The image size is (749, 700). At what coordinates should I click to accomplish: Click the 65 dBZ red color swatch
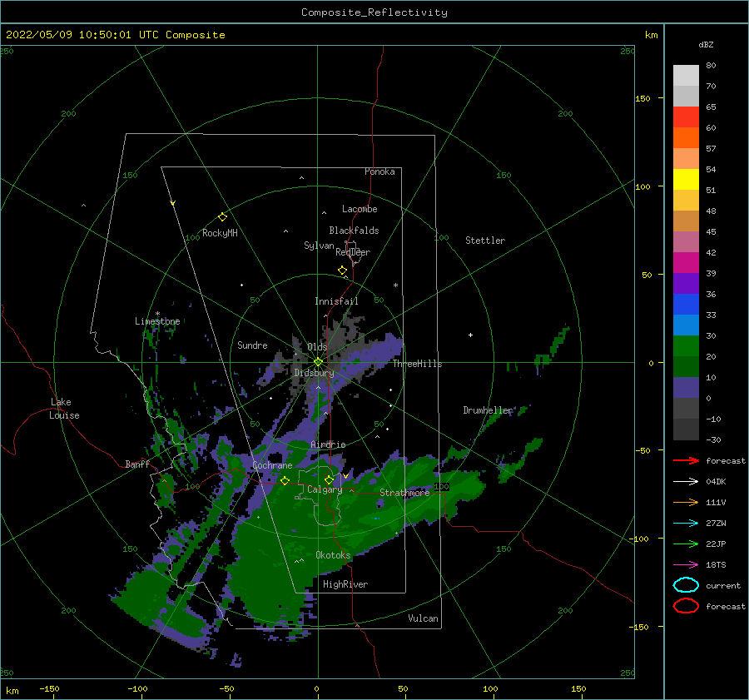686,117
